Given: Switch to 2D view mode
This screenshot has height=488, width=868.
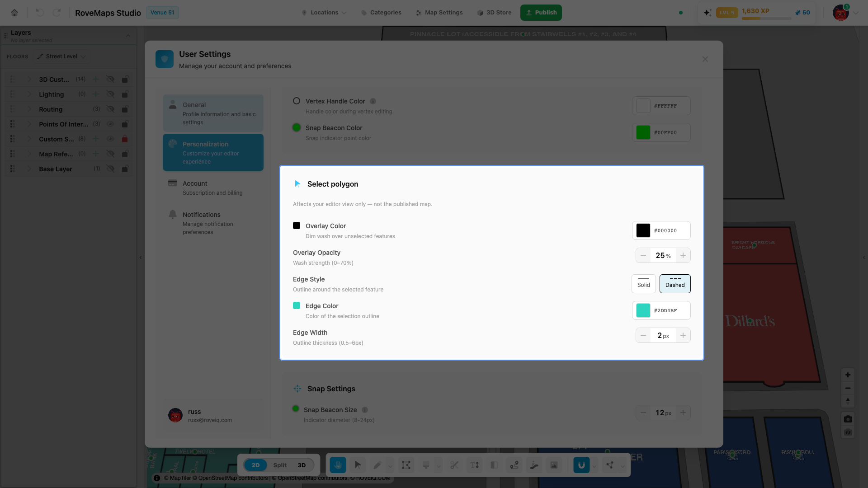Looking at the screenshot, I should click(x=255, y=465).
